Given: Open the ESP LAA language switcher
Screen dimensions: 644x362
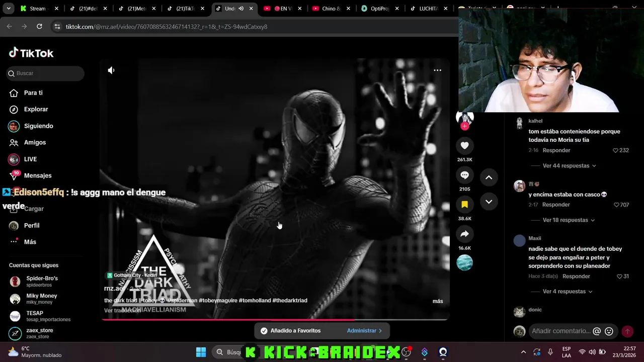Looking at the screenshot, I should point(567,352).
